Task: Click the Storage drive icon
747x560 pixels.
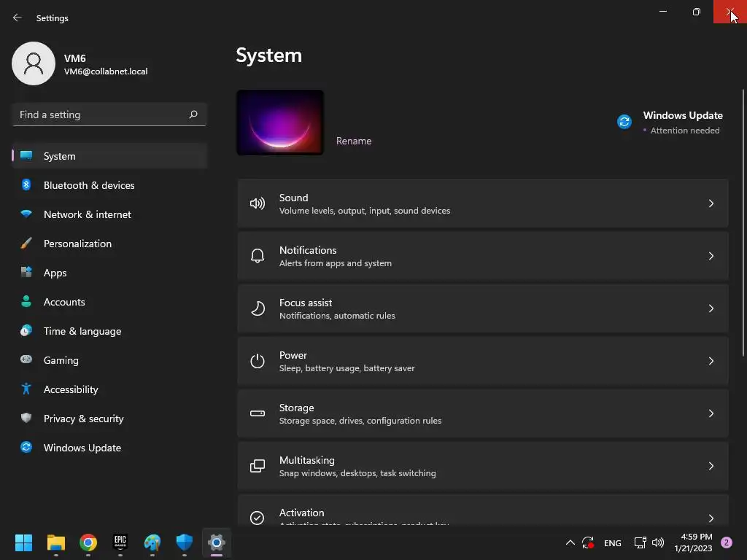Action: click(258, 413)
